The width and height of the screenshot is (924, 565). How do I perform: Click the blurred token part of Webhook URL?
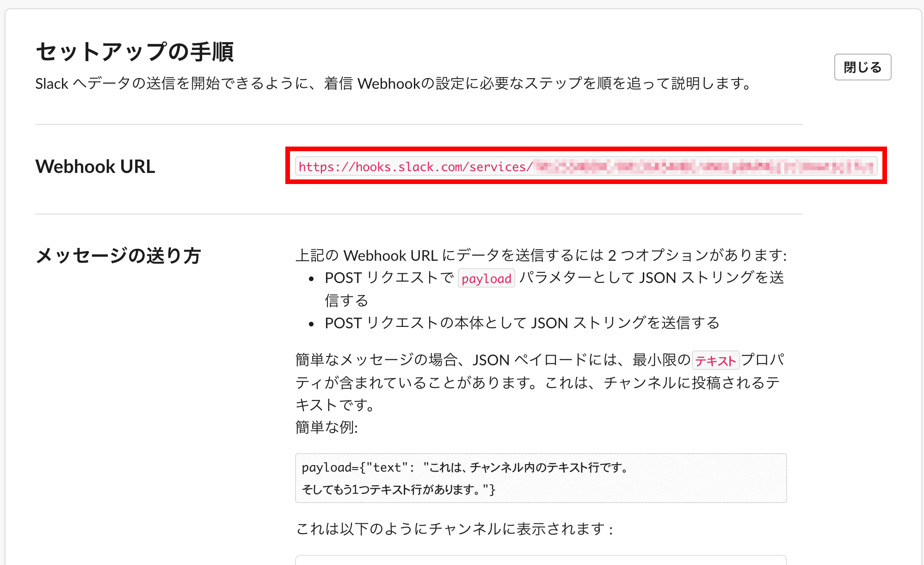703,166
